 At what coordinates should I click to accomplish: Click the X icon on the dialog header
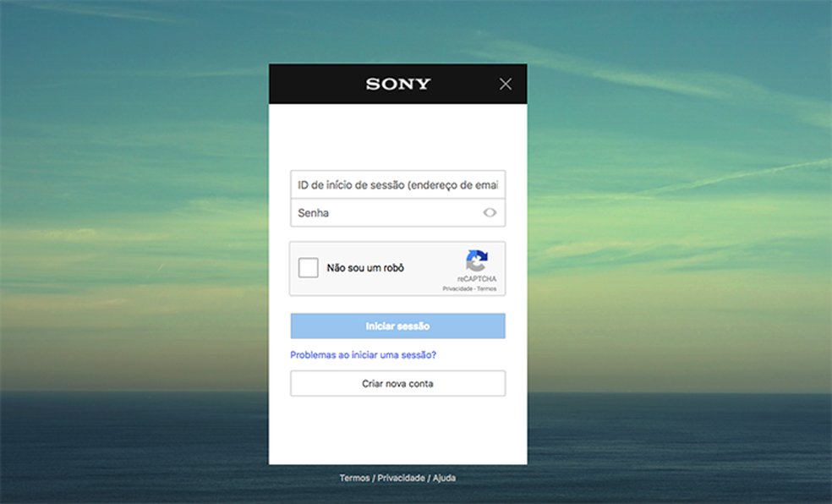505,84
